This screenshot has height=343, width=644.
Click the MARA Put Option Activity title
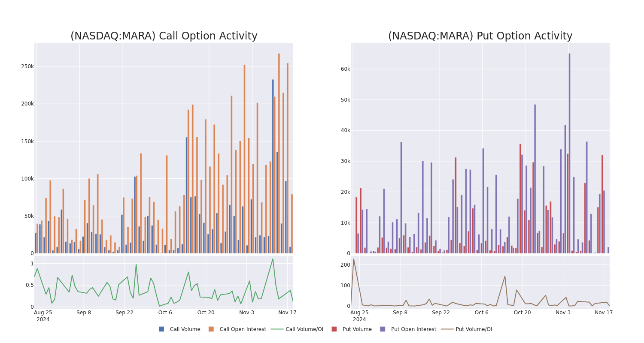tap(480, 36)
